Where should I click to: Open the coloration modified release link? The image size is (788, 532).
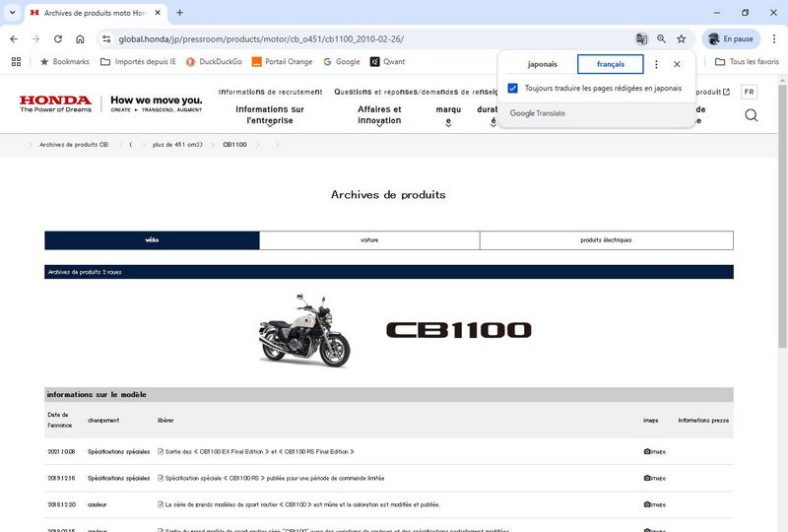click(x=302, y=504)
